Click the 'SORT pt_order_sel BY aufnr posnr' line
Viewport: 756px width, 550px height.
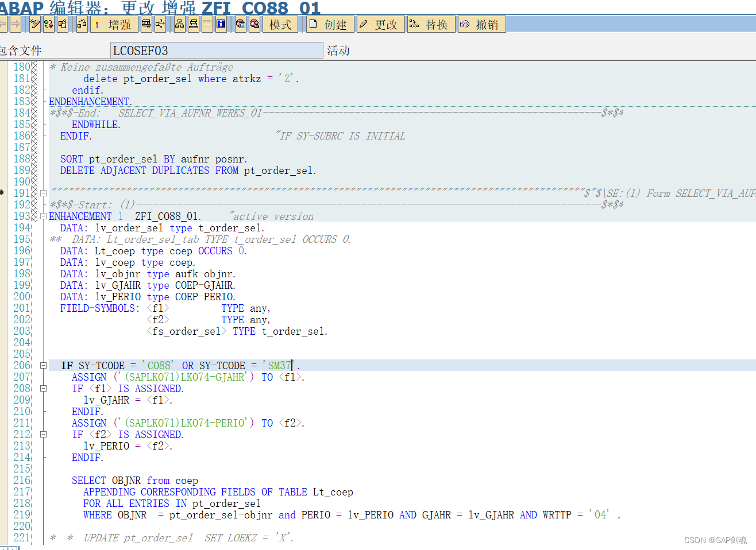coord(153,159)
